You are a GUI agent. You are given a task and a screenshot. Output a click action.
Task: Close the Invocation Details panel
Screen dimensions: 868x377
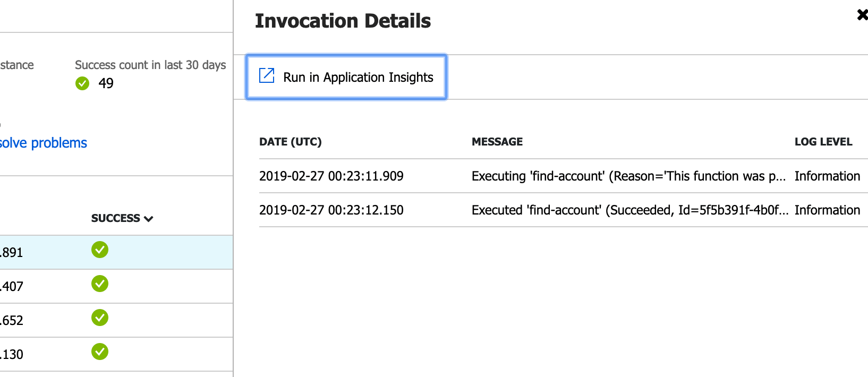click(x=862, y=14)
